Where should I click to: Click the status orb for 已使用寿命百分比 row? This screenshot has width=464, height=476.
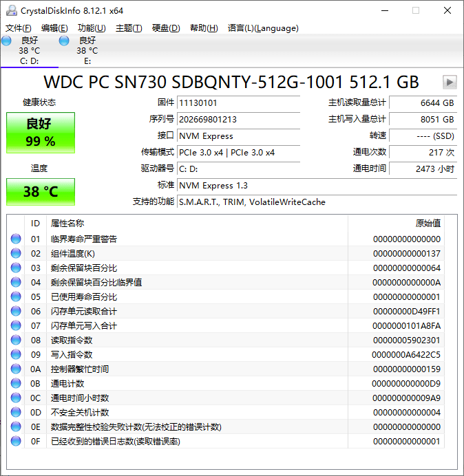tap(16, 297)
